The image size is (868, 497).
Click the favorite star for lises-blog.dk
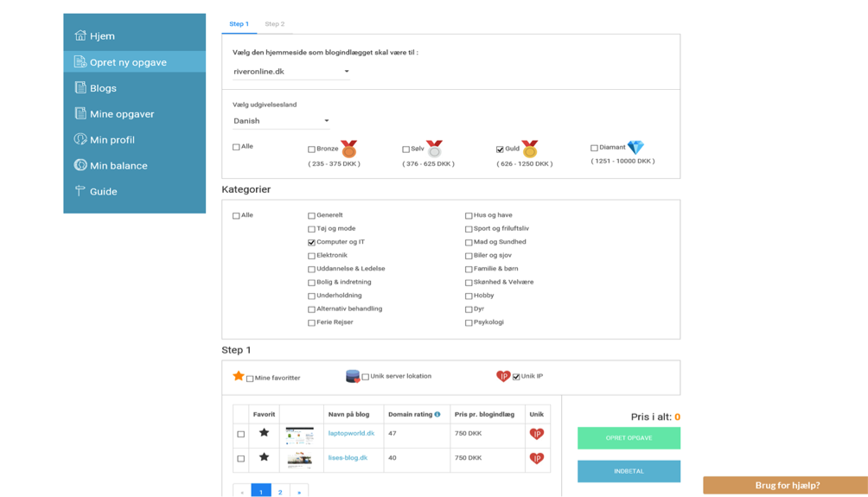click(x=264, y=457)
